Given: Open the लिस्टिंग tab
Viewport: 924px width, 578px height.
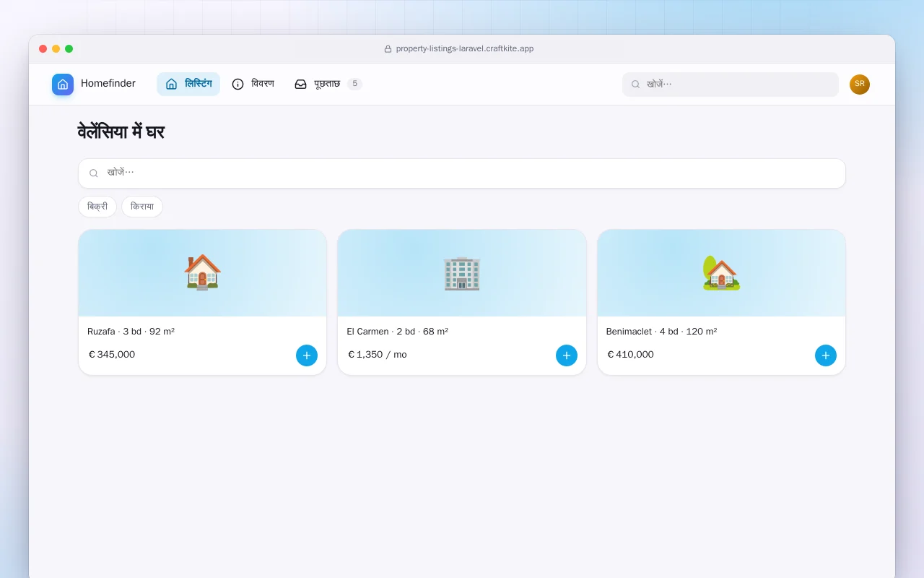Looking at the screenshot, I should click(188, 84).
